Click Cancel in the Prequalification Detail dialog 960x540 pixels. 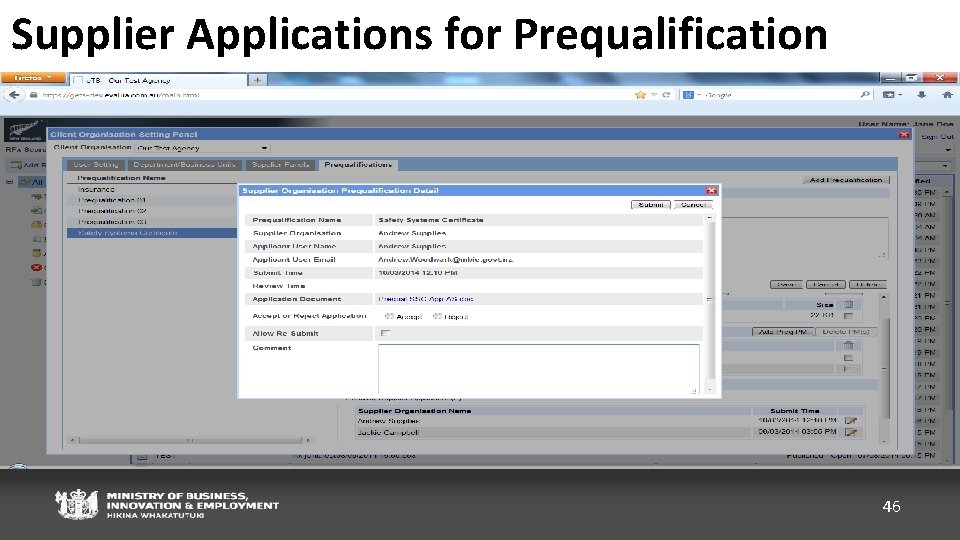[x=693, y=204]
